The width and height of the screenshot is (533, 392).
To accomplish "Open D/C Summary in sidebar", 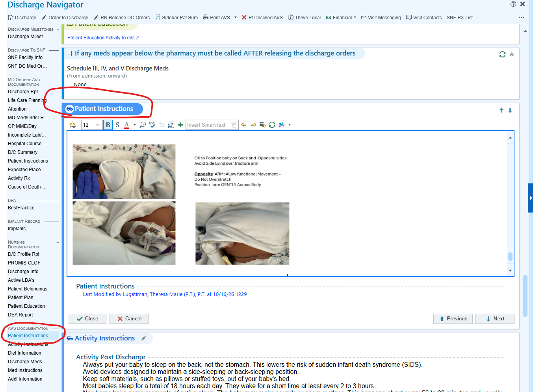I will pos(22,152).
